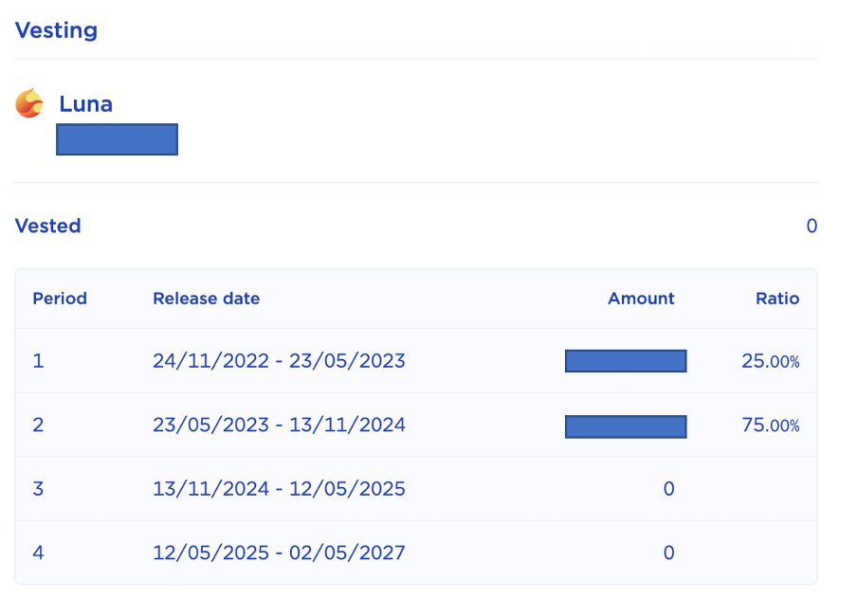Image resolution: width=857 pixels, height=616 pixels.
Task: Click the Vested label
Action: [47, 226]
